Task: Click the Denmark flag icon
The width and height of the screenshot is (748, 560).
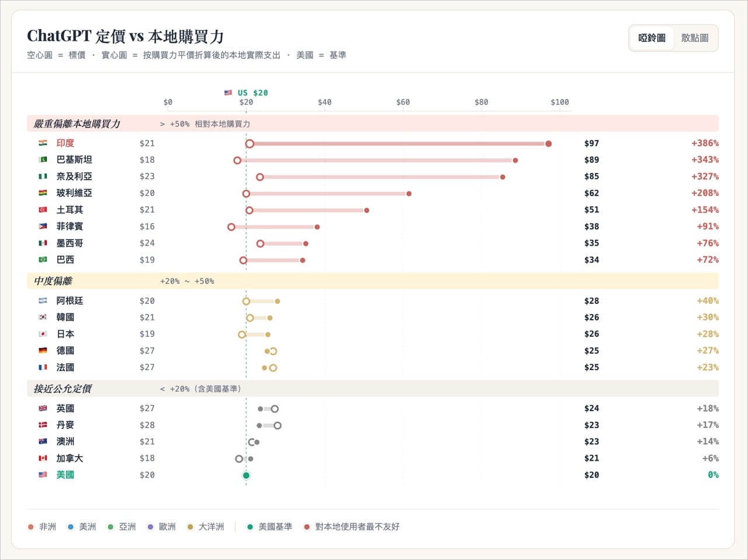Action: (x=43, y=425)
